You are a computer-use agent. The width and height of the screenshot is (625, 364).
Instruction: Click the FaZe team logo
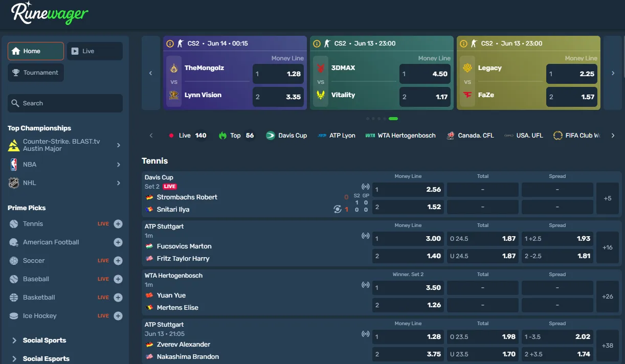click(467, 95)
